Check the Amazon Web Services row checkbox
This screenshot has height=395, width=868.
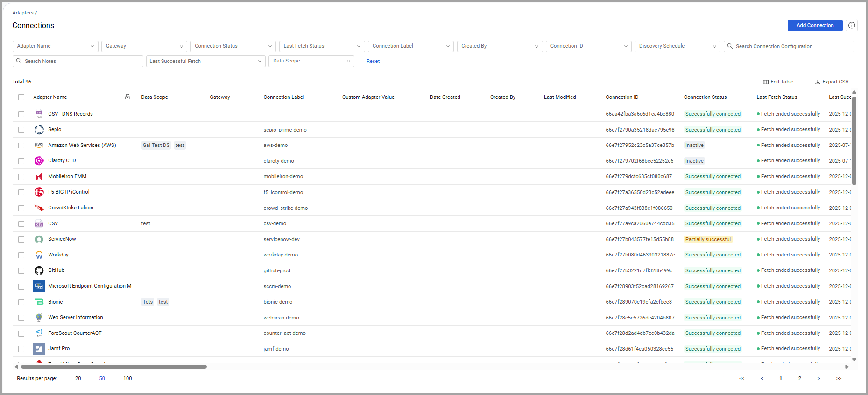pyautogui.click(x=21, y=146)
